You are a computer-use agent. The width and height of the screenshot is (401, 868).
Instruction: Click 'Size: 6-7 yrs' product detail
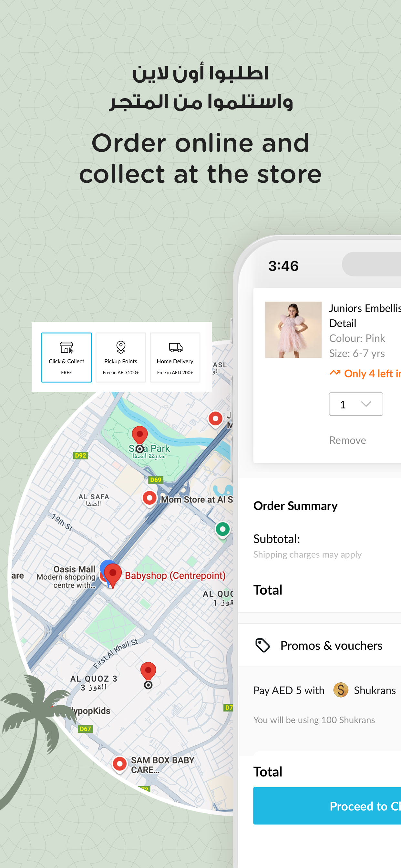(357, 354)
